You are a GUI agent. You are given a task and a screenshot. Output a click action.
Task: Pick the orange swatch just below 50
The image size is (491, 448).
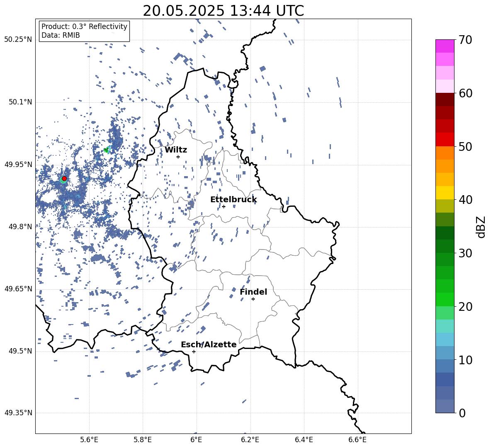(x=445, y=153)
